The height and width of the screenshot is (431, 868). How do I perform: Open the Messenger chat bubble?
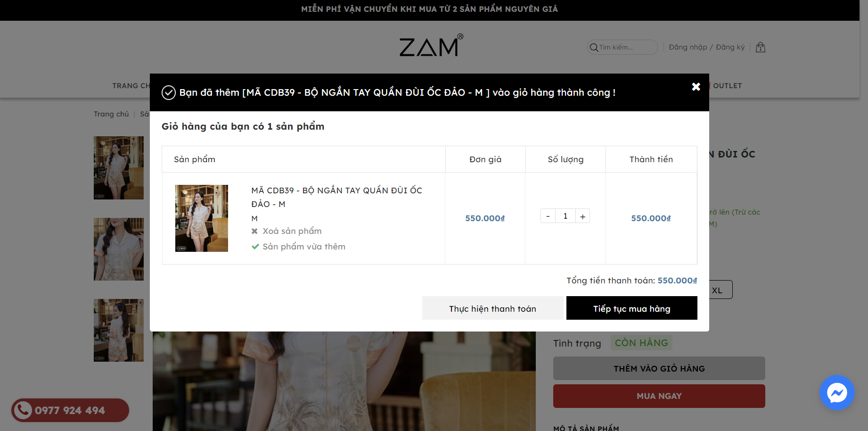[x=837, y=392]
